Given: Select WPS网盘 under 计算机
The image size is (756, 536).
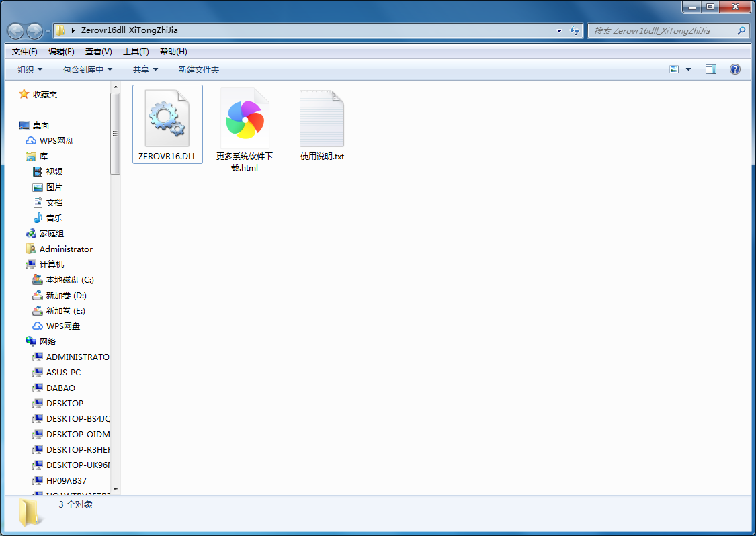Looking at the screenshot, I should (56, 326).
